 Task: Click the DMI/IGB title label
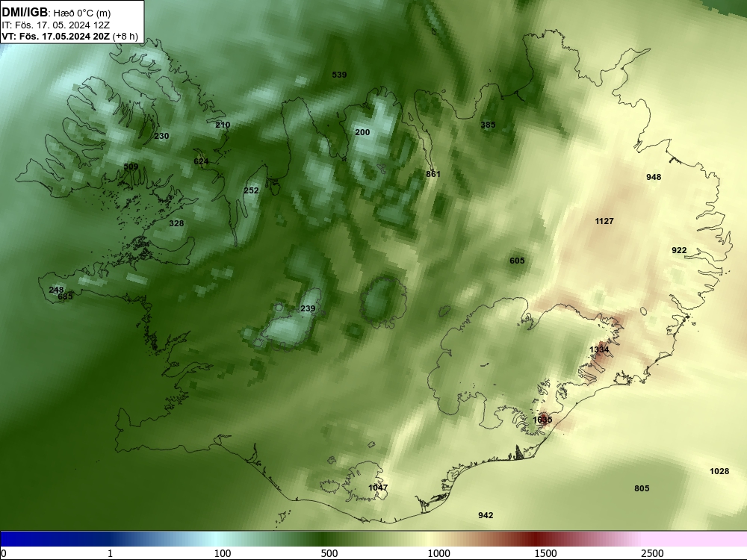pyautogui.click(x=25, y=13)
